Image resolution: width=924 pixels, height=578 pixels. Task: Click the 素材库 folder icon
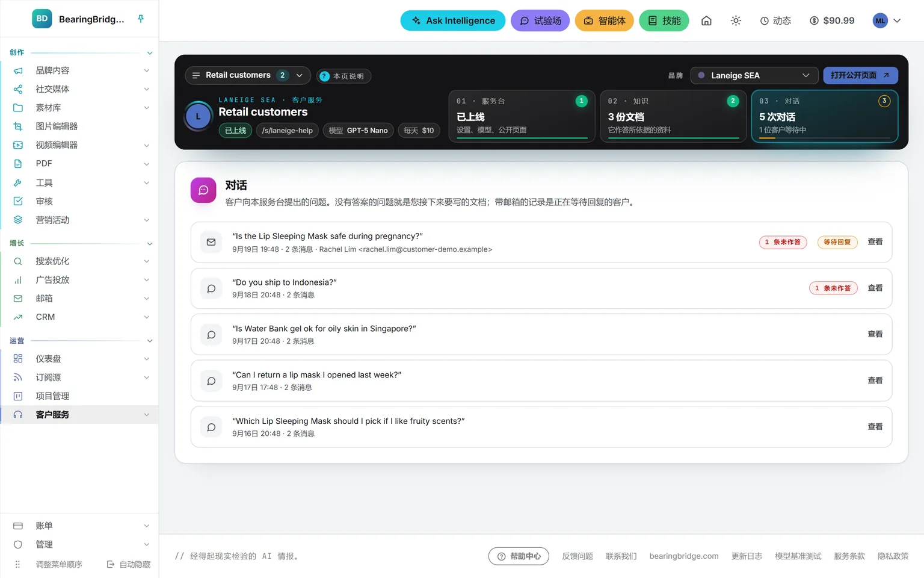(x=18, y=108)
